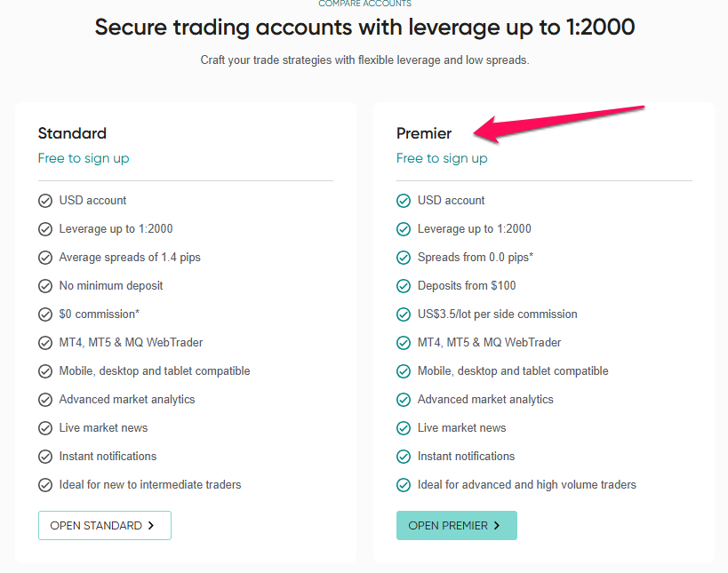Image resolution: width=728 pixels, height=573 pixels.
Task: Click Free to sign up under Standard
Action: tap(84, 158)
